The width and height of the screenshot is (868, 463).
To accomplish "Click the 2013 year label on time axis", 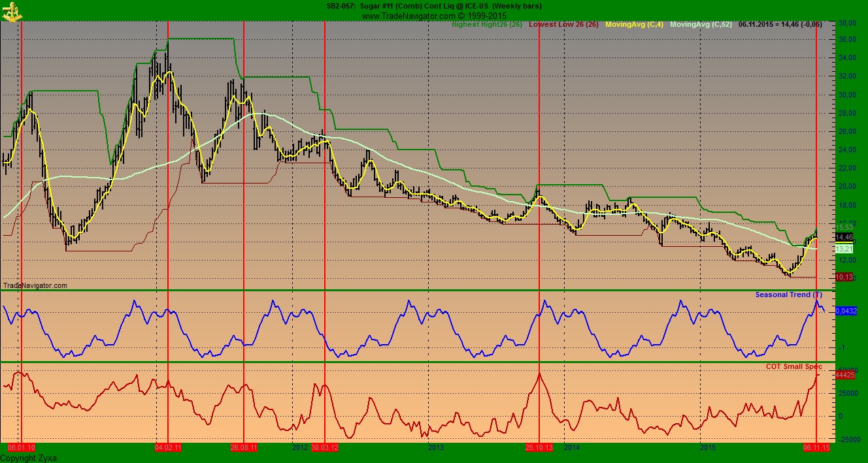I will pos(436,448).
